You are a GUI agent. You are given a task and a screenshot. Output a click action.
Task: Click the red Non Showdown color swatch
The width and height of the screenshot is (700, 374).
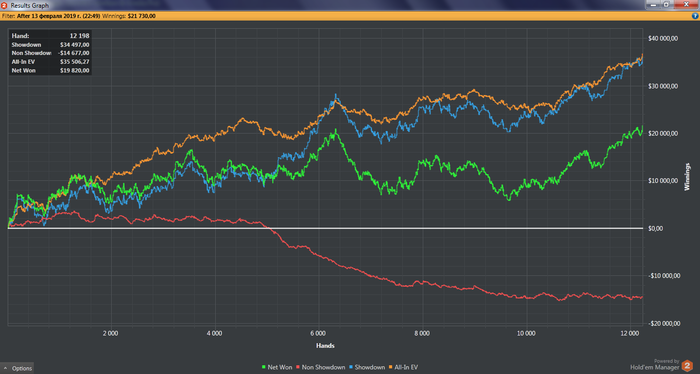click(298, 367)
